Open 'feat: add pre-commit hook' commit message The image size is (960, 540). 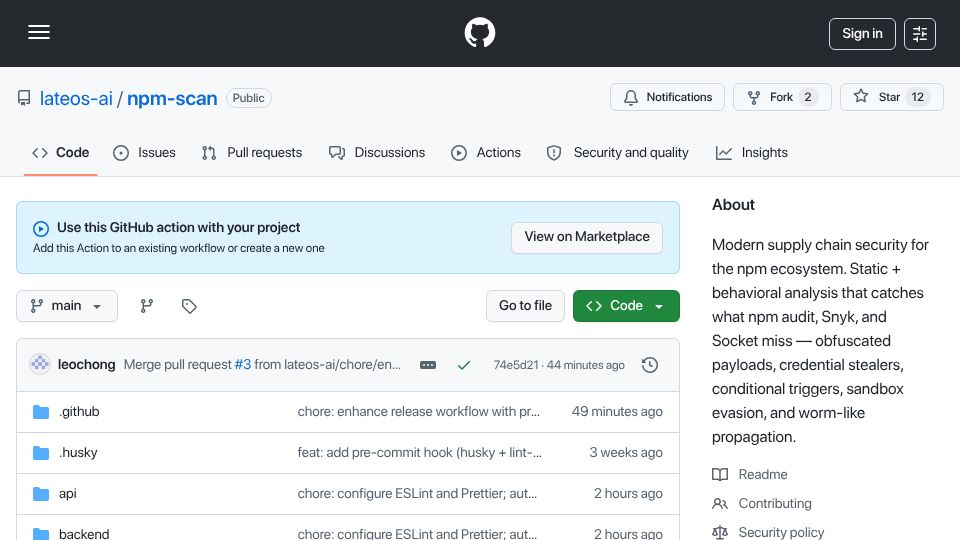coord(419,452)
